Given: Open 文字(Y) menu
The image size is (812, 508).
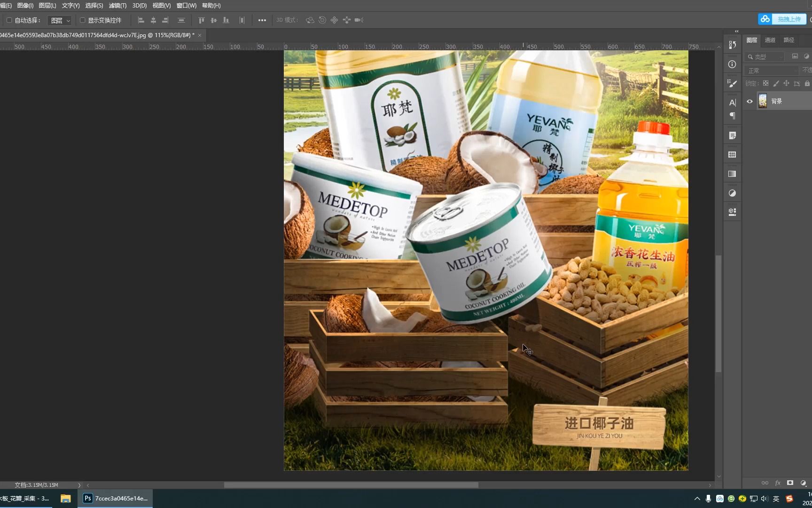Looking at the screenshot, I should point(70,6).
